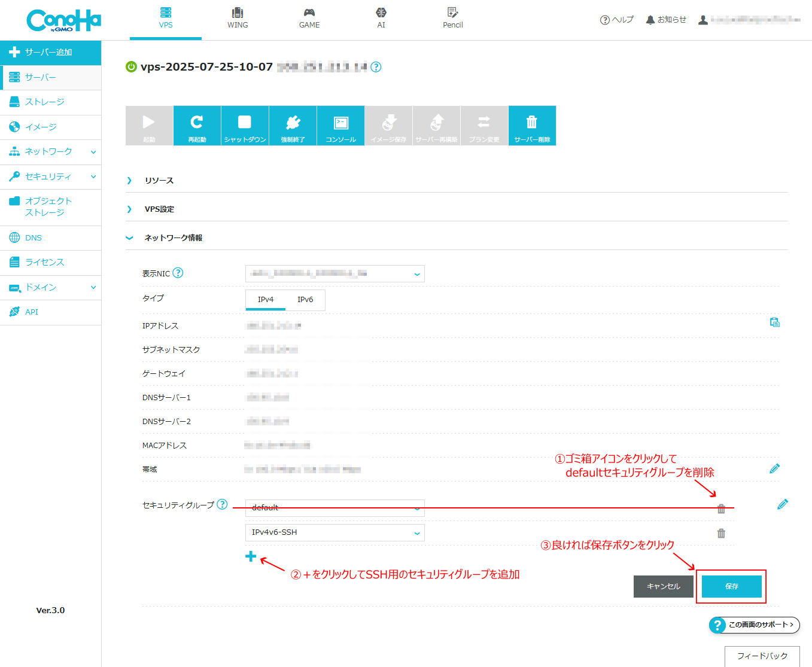This screenshot has height=667, width=812.
Task: Collapse the ネットワーク情報 section
Action: (x=173, y=238)
